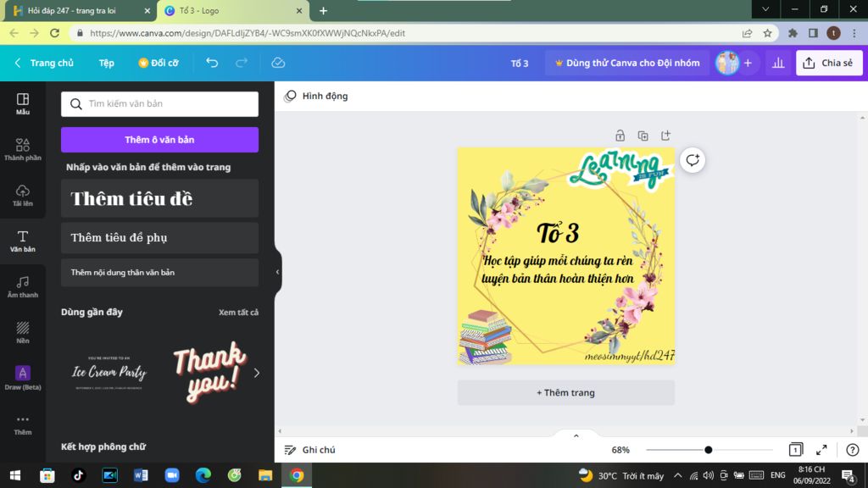Click Dùng thử Canva cho Đội nhóm

pos(626,63)
